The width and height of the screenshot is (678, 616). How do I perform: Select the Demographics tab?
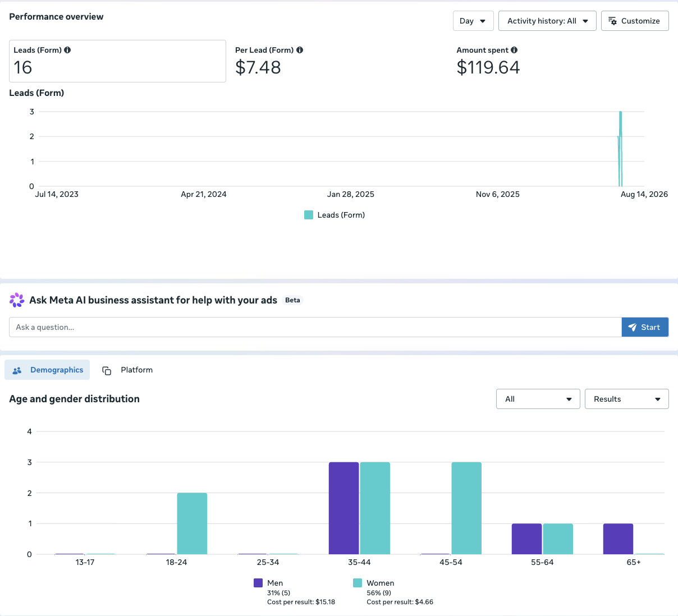[x=47, y=370]
